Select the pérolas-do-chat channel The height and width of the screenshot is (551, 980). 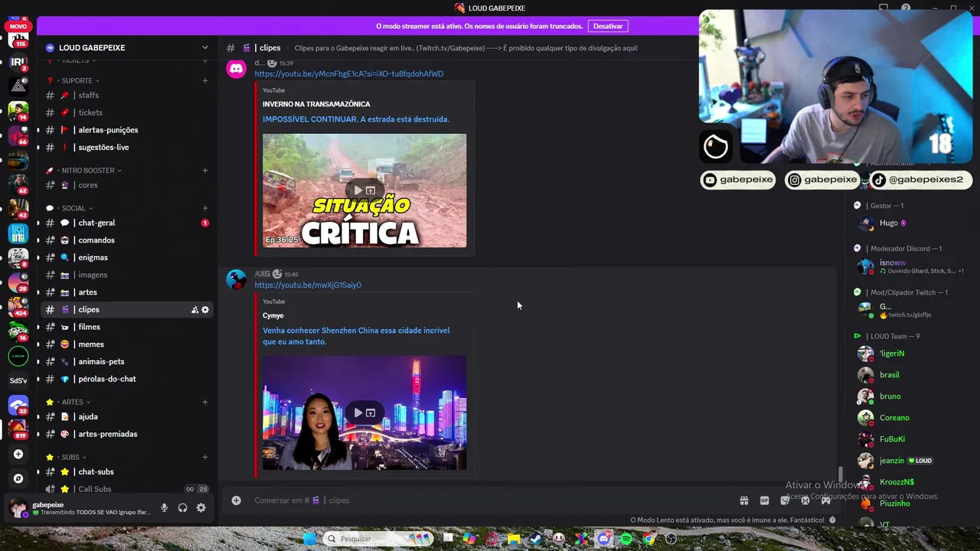126,379
